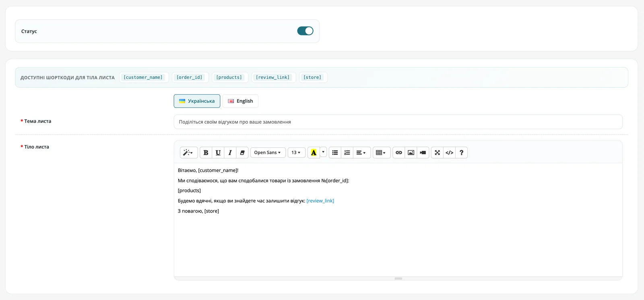644x300 pixels.
Task: Click the line 'Вітаємо, [customer_name]!'
Action: (208, 171)
